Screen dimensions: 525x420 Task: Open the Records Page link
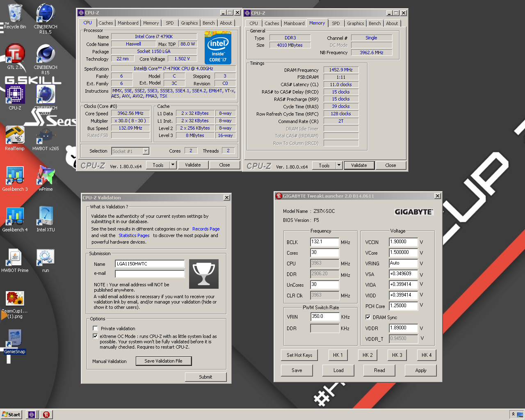[206, 229]
